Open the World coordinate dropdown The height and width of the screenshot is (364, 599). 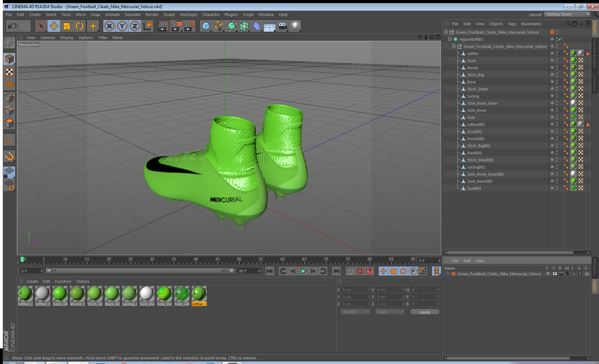click(355, 312)
